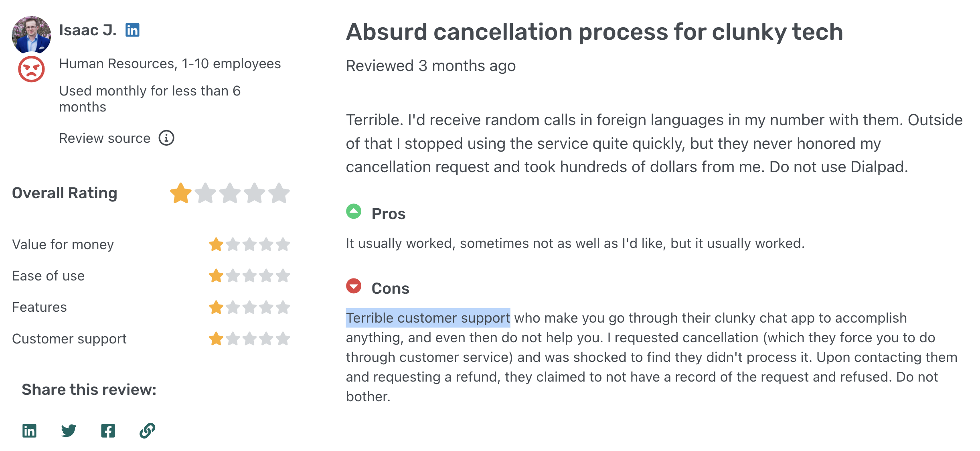Image resolution: width=980 pixels, height=451 pixels.
Task: Click the Features star rating
Action: coord(249,307)
